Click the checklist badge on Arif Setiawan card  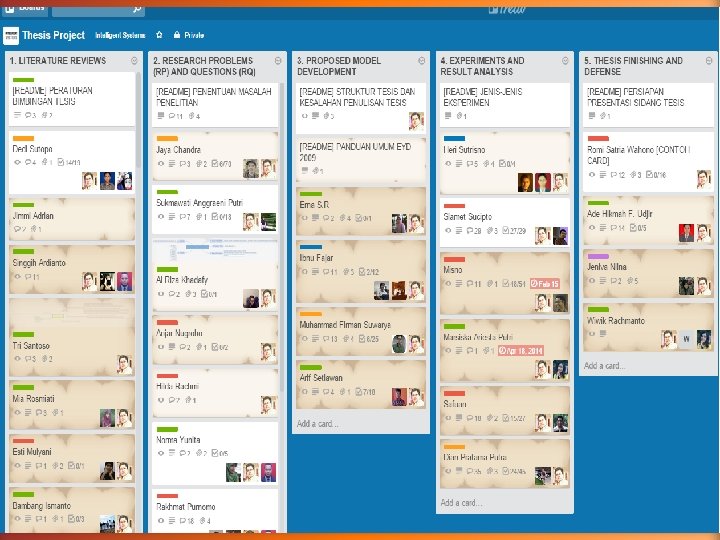point(365,392)
